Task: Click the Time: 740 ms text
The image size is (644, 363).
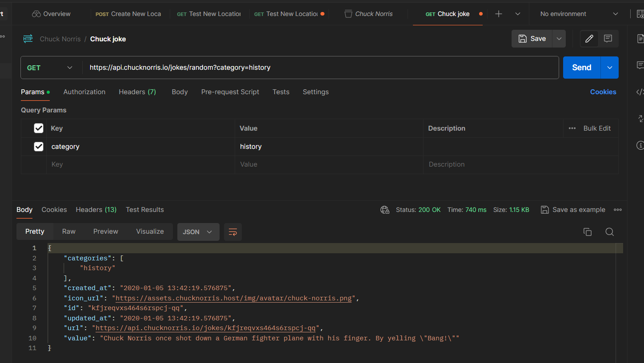Action: [467, 210]
